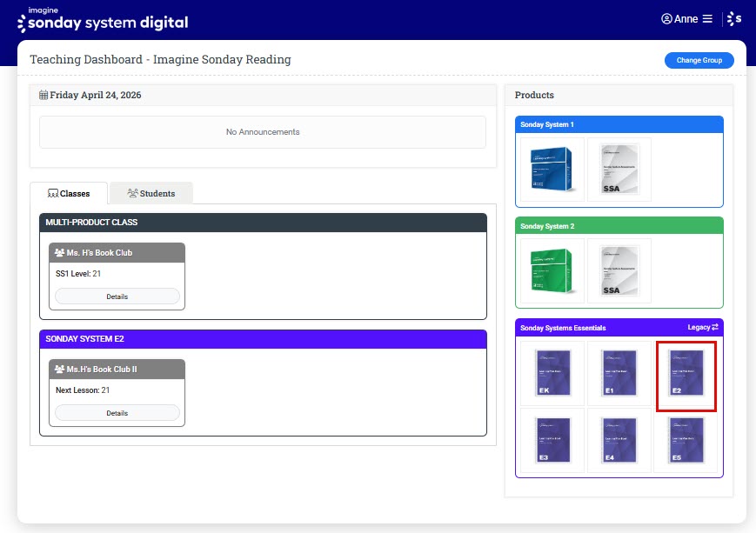Click the Teaching Dashboard page title

pos(161,59)
